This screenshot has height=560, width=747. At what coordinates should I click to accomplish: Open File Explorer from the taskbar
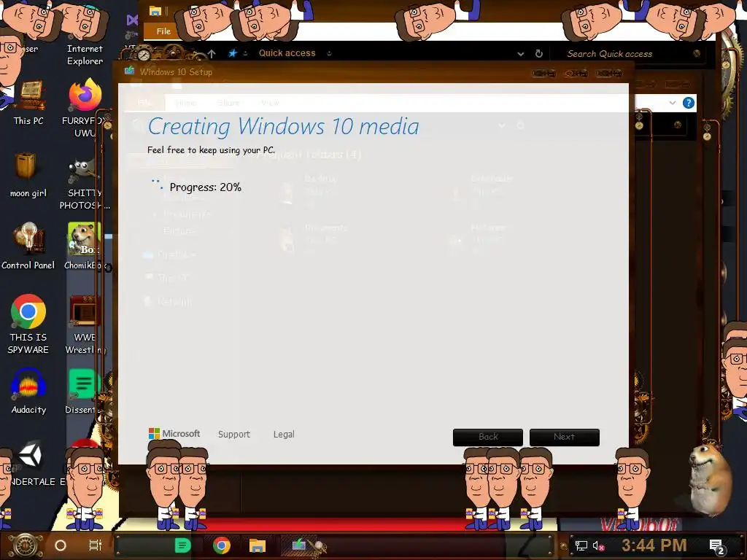(x=258, y=545)
